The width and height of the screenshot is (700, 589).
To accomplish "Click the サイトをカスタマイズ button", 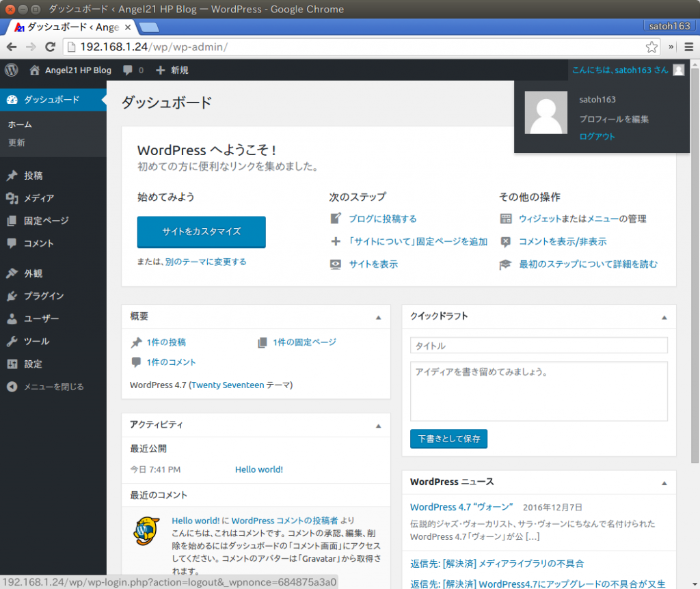I will click(x=202, y=232).
